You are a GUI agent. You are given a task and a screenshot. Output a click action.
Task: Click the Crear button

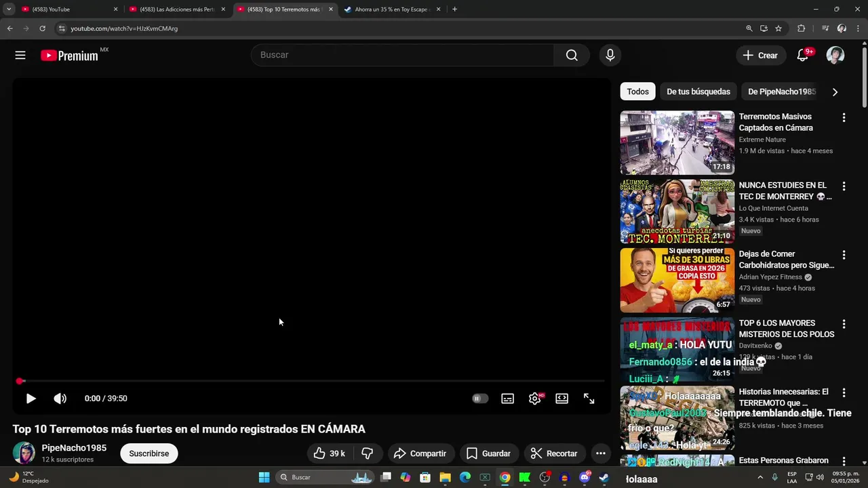pos(761,56)
